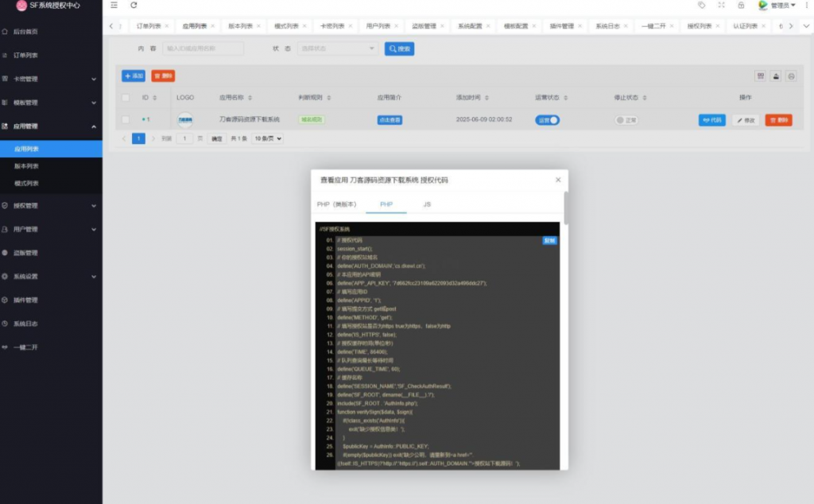Click the print icon above the table

pyautogui.click(x=790, y=76)
